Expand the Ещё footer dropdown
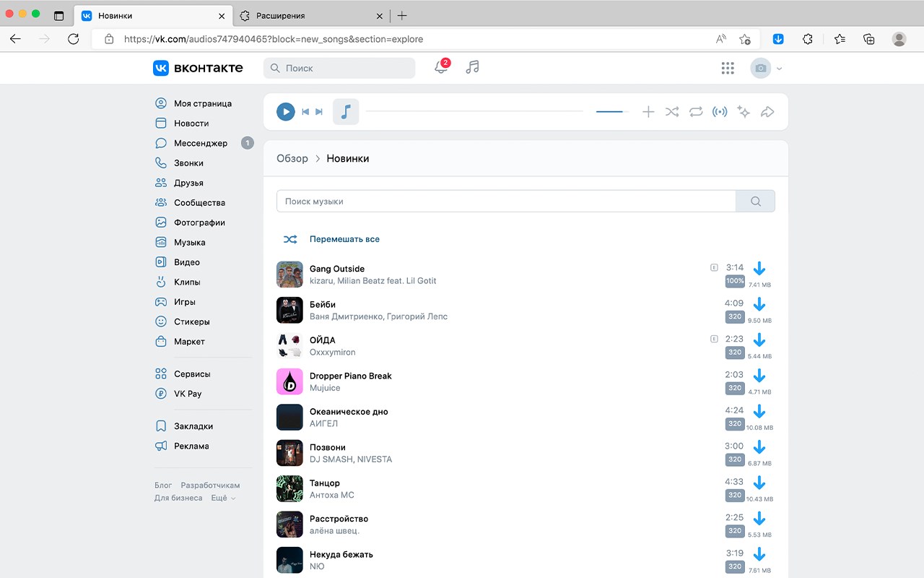Viewport: 924px width, 578px height. [x=223, y=498]
